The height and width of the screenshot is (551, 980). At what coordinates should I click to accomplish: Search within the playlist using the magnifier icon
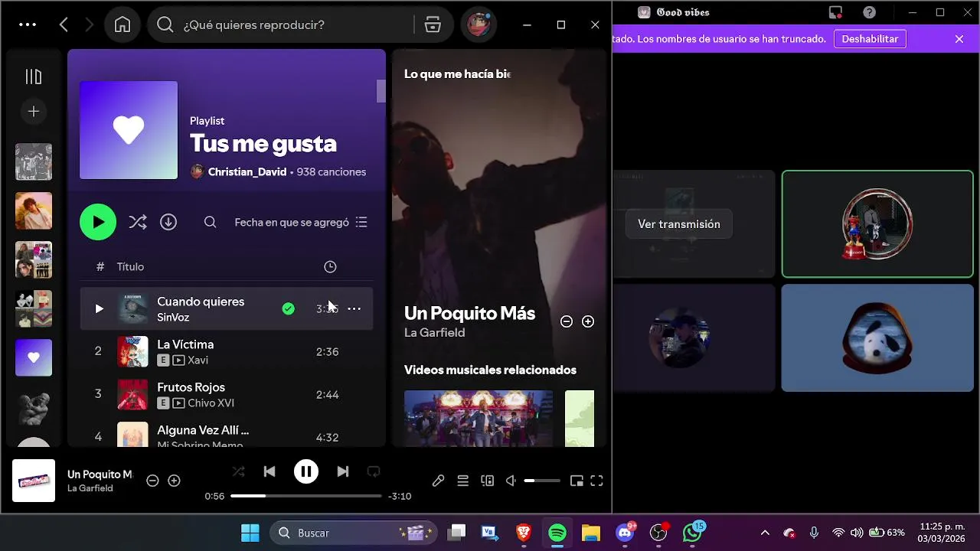[x=210, y=222]
